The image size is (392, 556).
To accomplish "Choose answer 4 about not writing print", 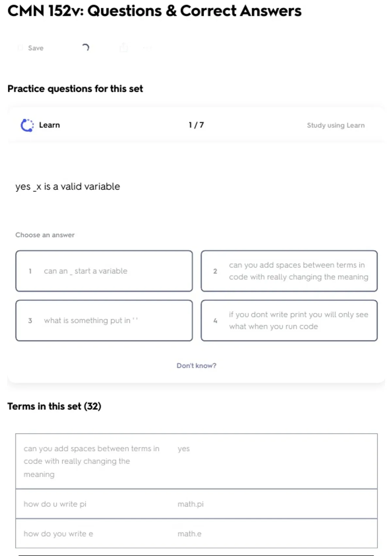I will coord(289,321).
